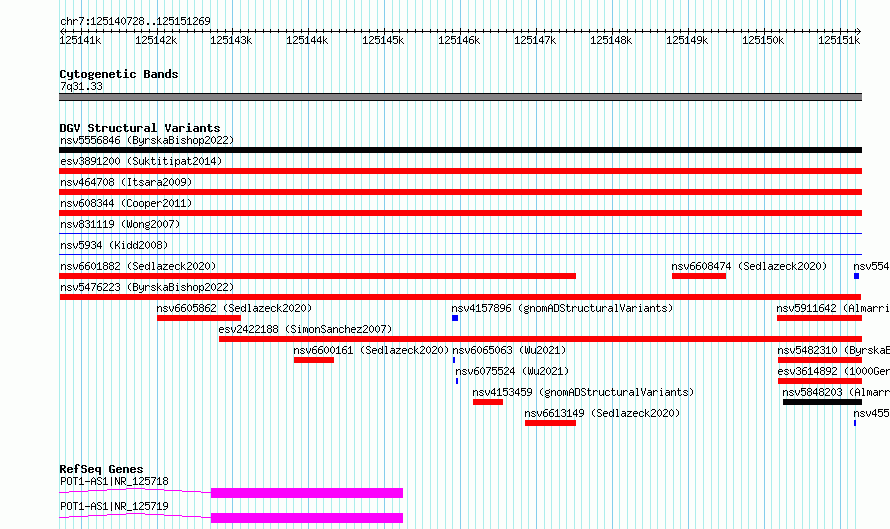This screenshot has width=890, height=529.
Task: Click the Cytogenetic Bands track title
Action: click(119, 74)
